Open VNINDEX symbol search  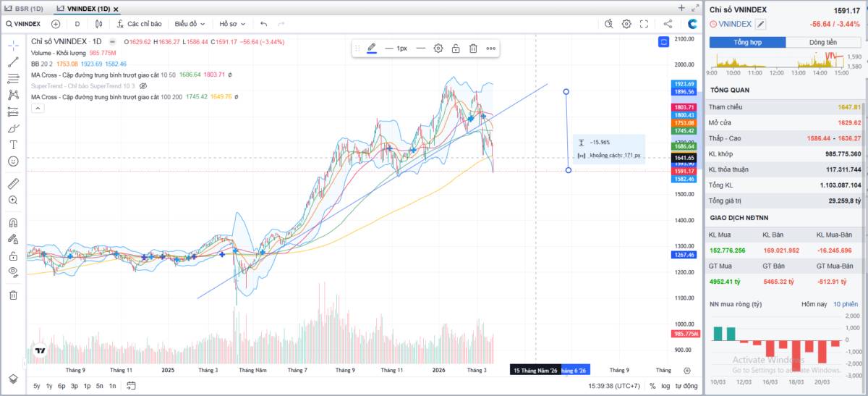tap(23, 24)
